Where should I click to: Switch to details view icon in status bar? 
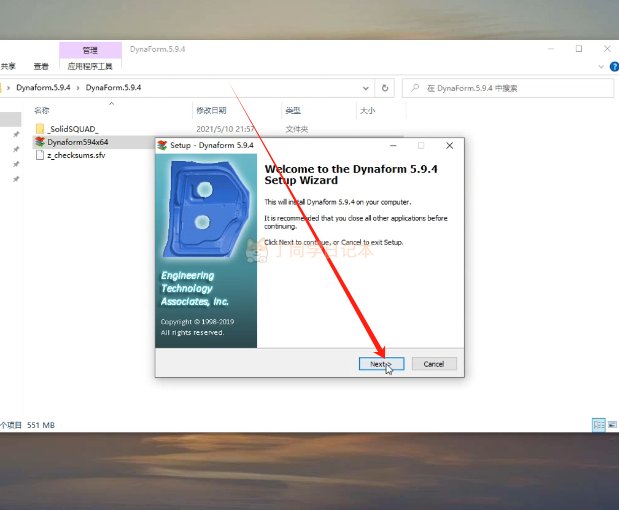(x=599, y=425)
